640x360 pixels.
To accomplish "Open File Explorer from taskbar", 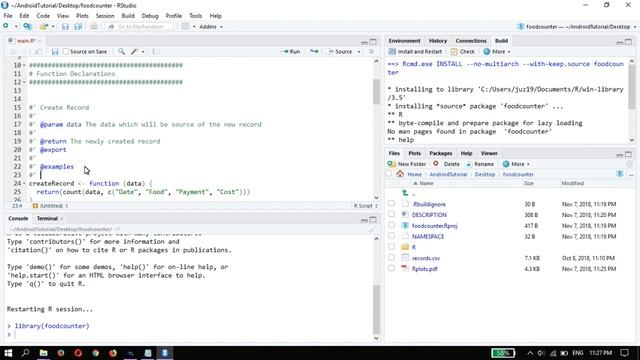I will pyautogui.click(x=43, y=353).
